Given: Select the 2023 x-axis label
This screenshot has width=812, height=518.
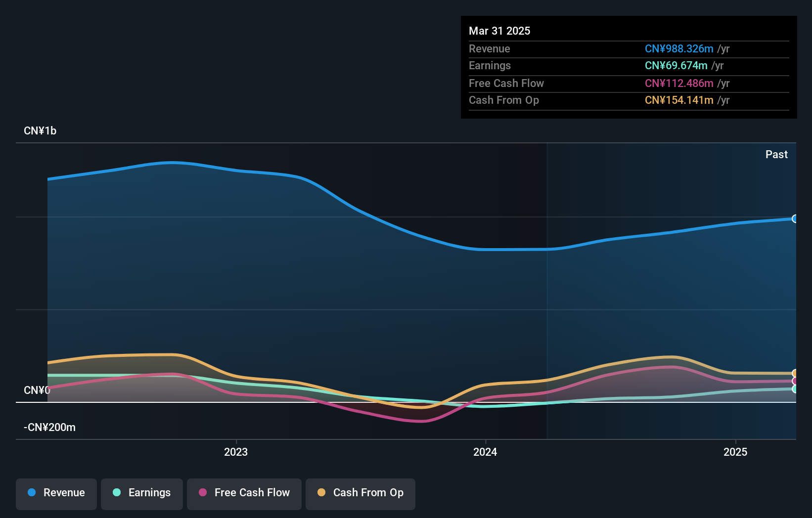Looking at the screenshot, I should 236,452.
